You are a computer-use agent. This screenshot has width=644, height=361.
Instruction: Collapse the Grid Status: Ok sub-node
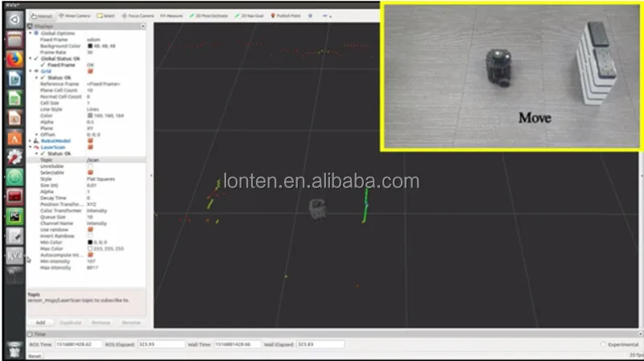tap(36, 77)
